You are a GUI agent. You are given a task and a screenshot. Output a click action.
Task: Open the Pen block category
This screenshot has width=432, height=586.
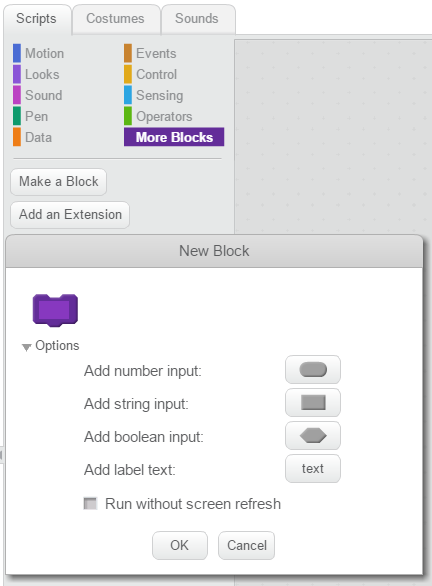click(31, 116)
